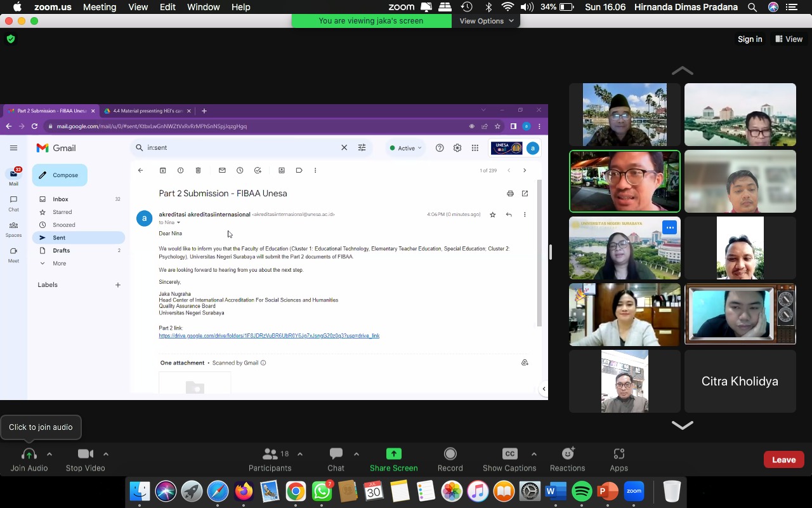Click Share Screen button

pyautogui.click(x=394, y=460)
